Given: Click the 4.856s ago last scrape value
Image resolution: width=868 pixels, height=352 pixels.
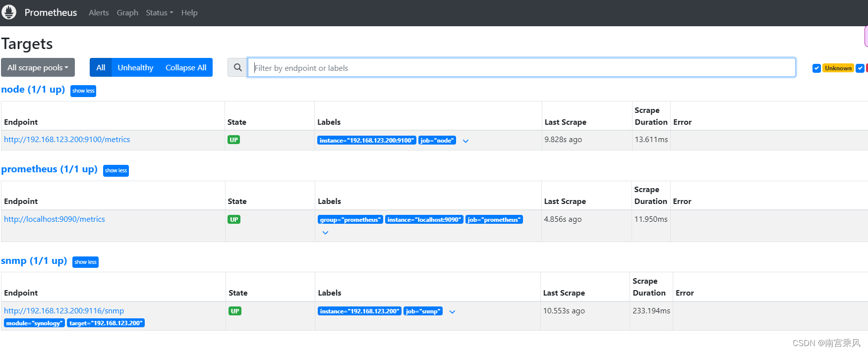Looking at the screenshot, I should pos(563,219).
